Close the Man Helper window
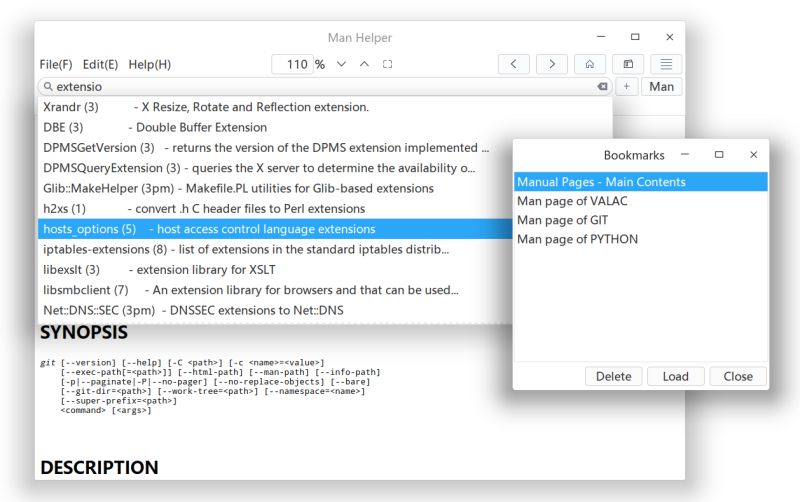 [x=670, y=37]
